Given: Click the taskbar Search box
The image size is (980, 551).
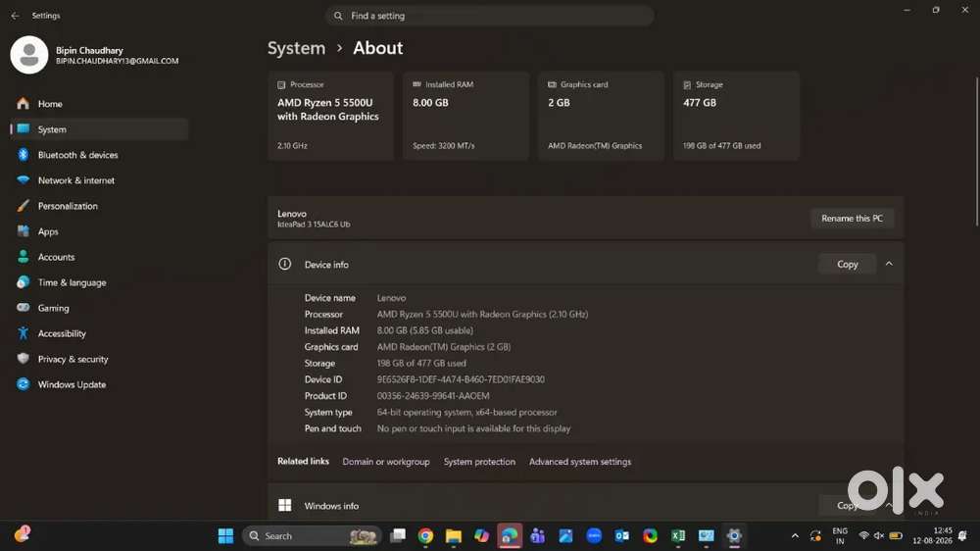Looking at the screenshot, I should coord(312,536).
